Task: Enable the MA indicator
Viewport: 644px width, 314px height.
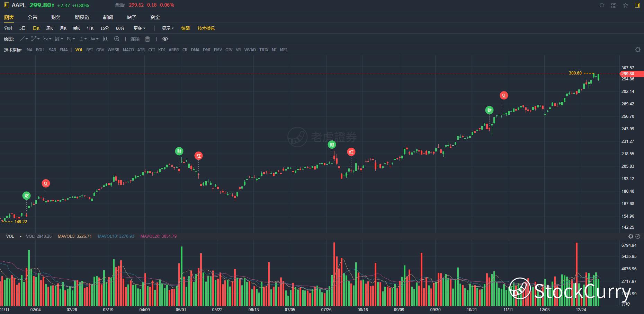Action: pyautogui.click(x=29, y=50)
